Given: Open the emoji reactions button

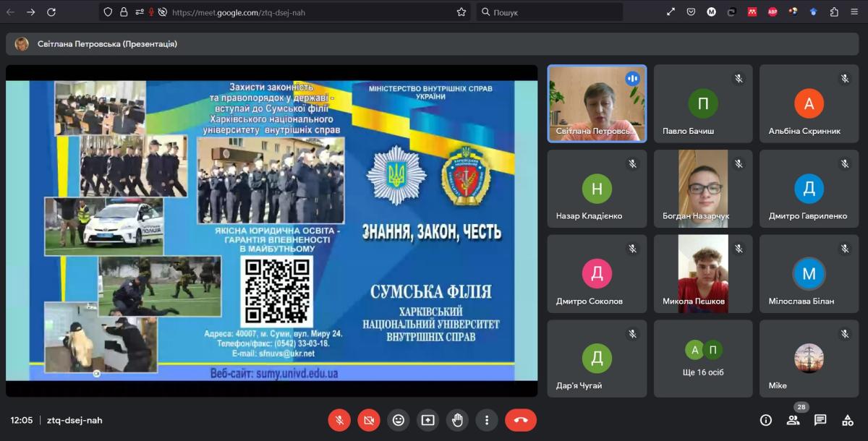Looking at the screenshot, I should click(x=399, y=419).
